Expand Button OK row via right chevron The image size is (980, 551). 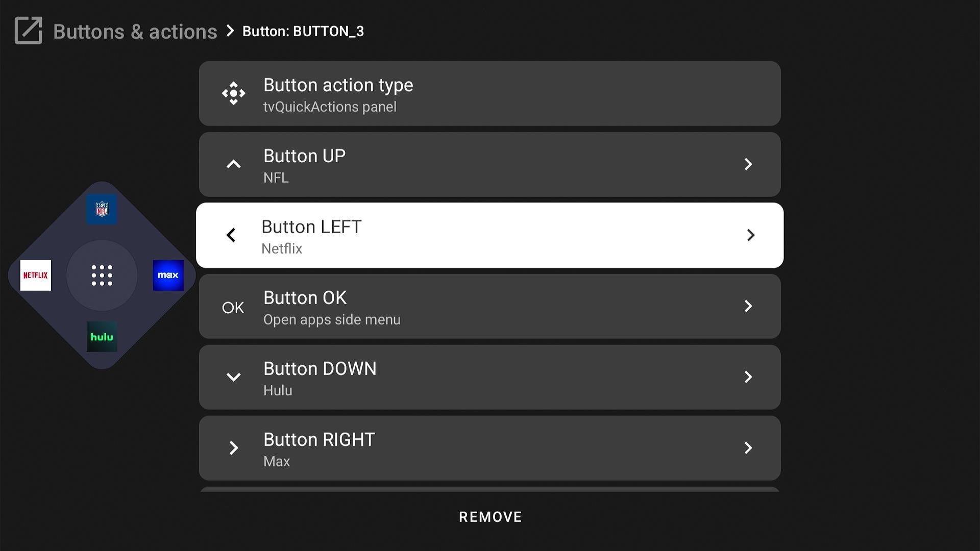(748, 306)
